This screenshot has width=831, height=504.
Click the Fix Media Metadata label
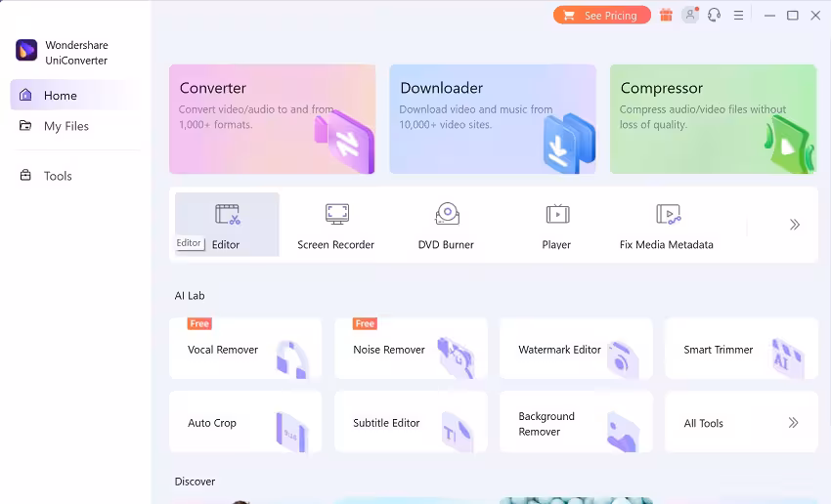click(x=666, y=244)
